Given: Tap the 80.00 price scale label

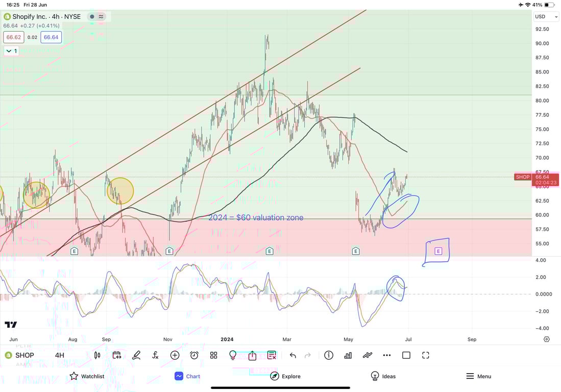Looking at the screenshot, I should [542, 101].
